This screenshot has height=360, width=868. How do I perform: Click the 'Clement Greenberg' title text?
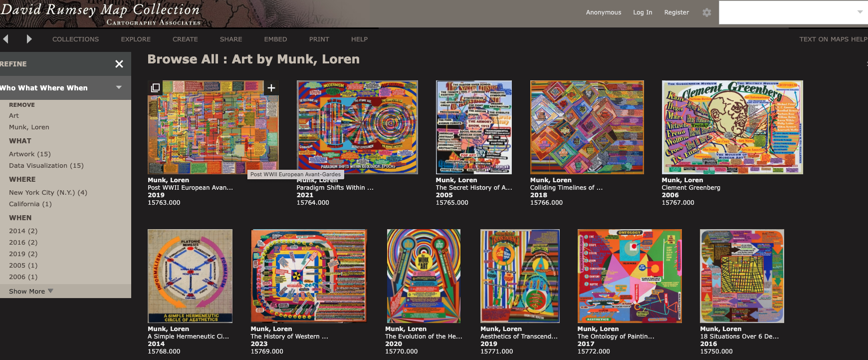tap(691, 188)
